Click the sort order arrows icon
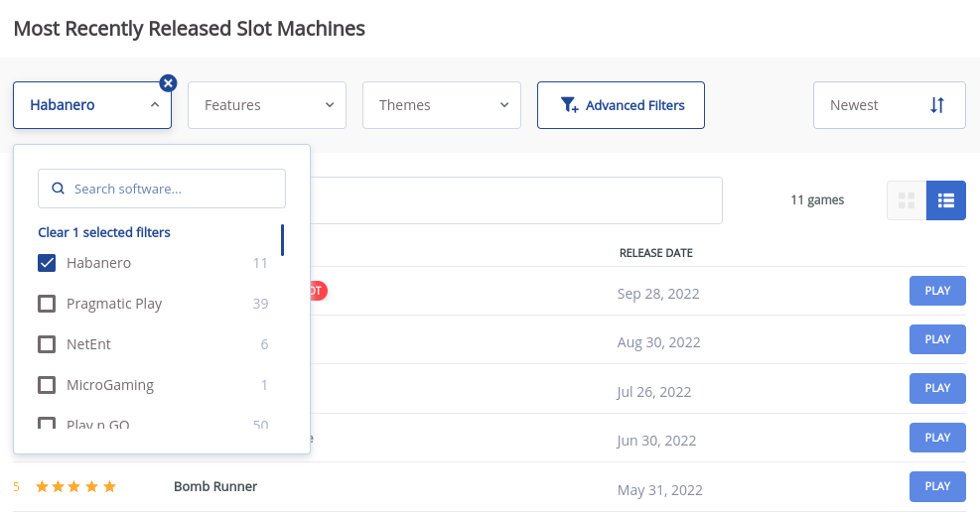Image resolution: width=980 pixels, height=515 pixels. click(x=936, y=105)
